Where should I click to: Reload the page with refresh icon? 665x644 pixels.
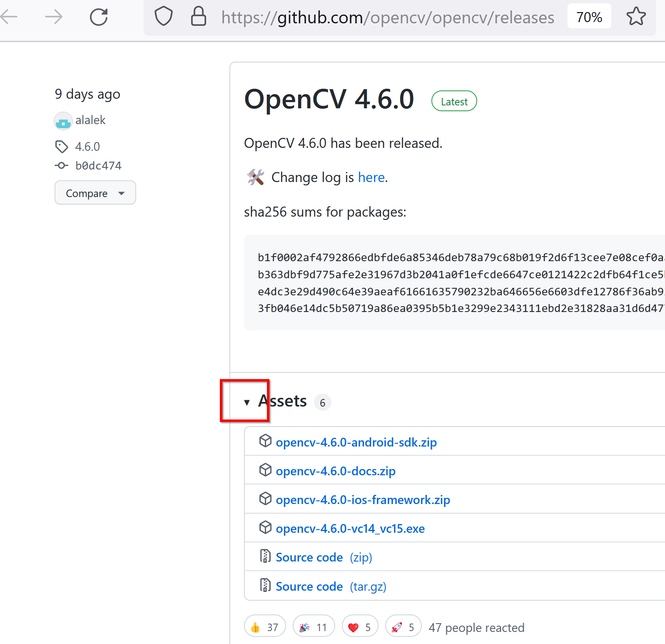[99, 17]
